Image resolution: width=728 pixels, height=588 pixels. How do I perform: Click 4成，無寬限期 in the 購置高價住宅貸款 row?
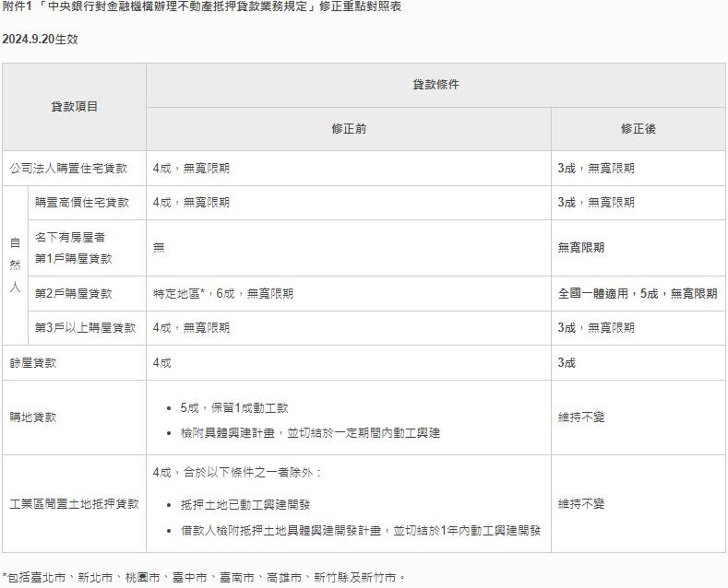[191, 202]
